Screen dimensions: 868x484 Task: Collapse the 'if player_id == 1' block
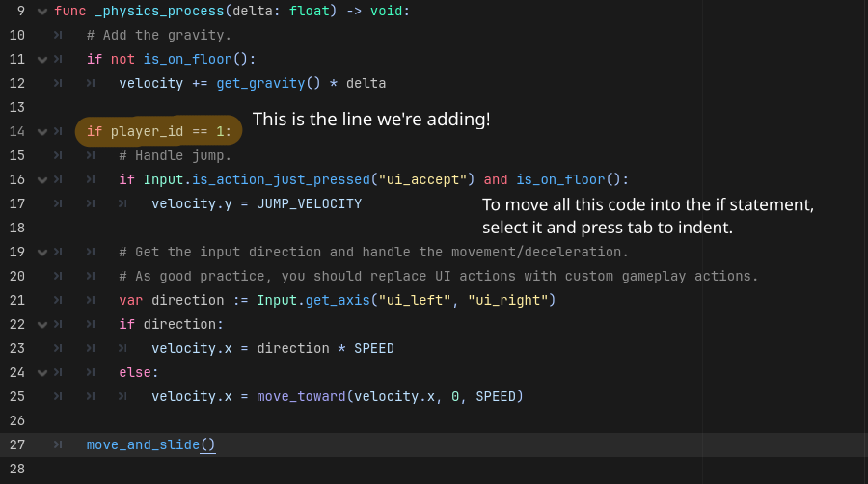(42, 132)
